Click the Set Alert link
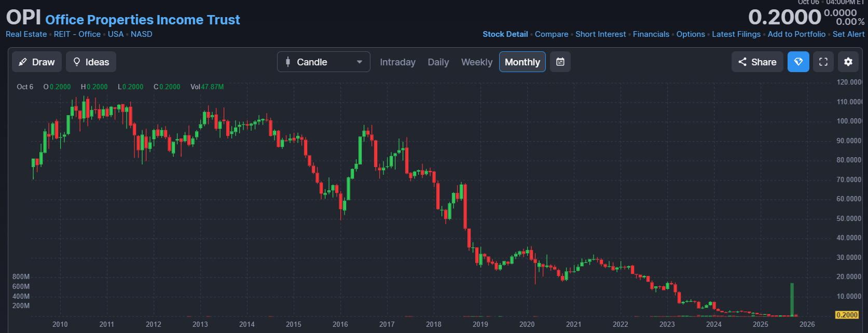 coord(849,34)
